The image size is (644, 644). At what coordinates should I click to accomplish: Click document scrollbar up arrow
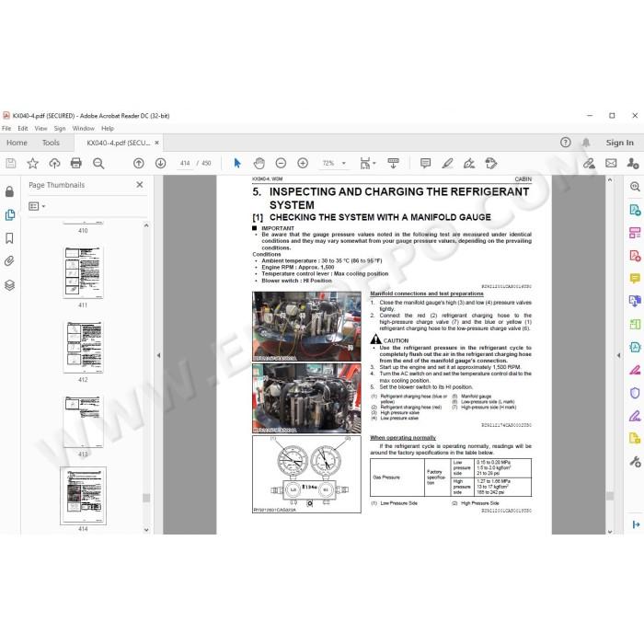point(610,180)
